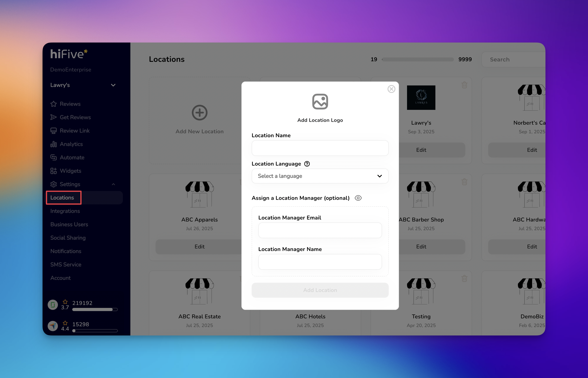Viewport: 588px width, 378px height.
Task: Open Integrations under Settings
Action: 65,211
